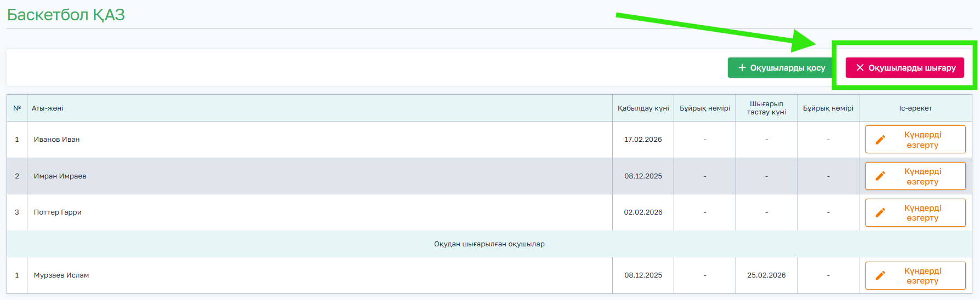Click X icon on Оқушыларды шығару
Image resolution: width=980 pixels, height=300 pixels.
[860, 68]
